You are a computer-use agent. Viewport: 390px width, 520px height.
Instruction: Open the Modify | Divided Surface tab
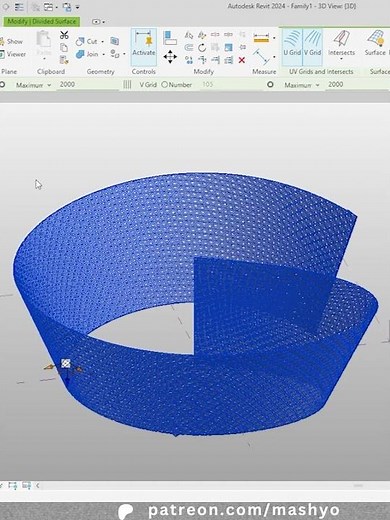tap(42, 21)
